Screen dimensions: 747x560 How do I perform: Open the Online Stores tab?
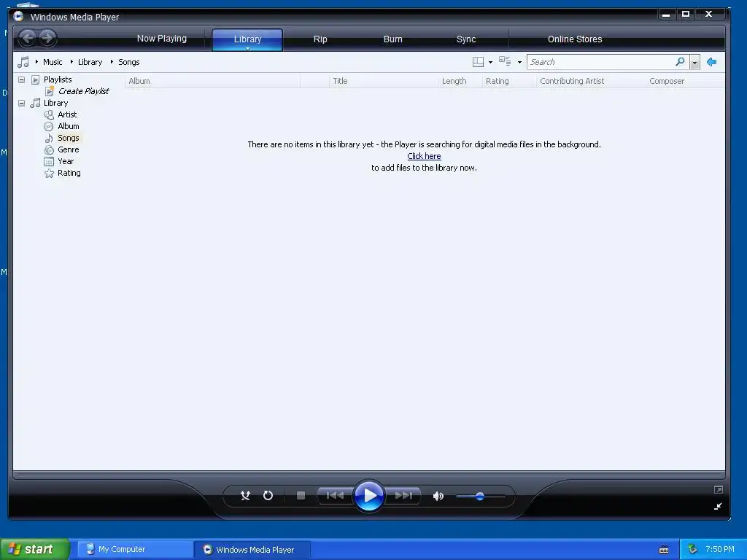point(575,39)
